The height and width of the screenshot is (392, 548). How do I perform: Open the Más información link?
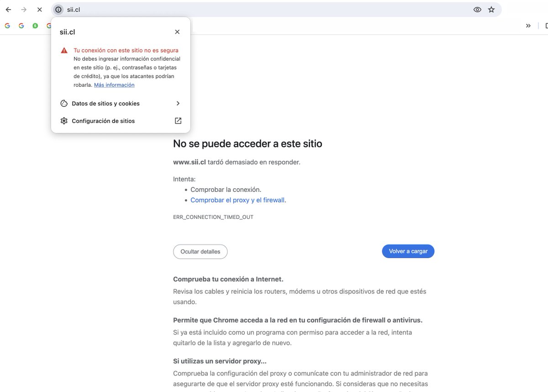[114, 85]
